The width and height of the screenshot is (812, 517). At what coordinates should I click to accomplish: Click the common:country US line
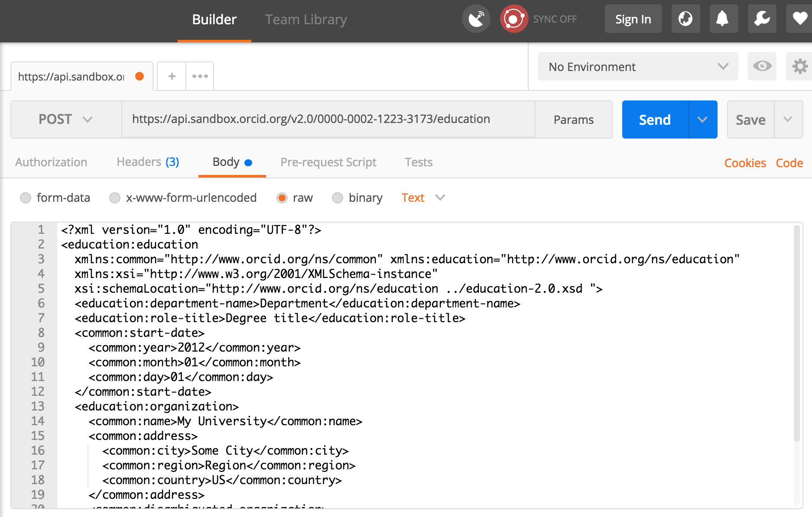point(222,480)
